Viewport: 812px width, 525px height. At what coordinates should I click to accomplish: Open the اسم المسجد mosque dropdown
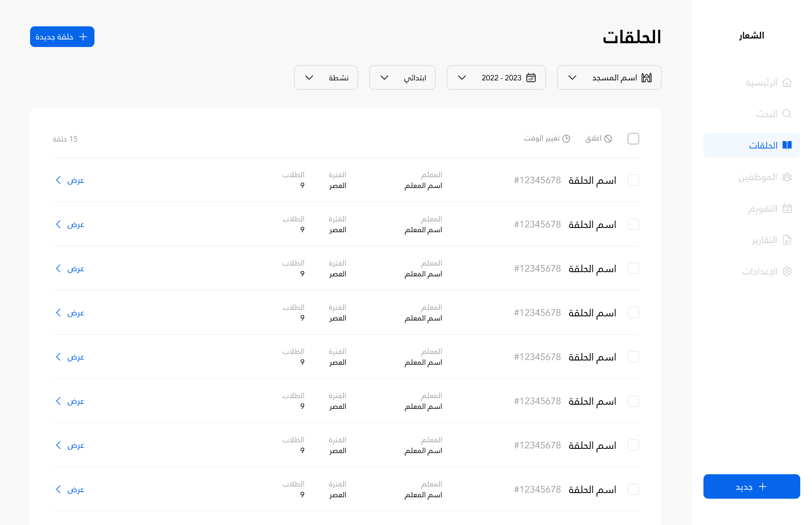point(609,78)
